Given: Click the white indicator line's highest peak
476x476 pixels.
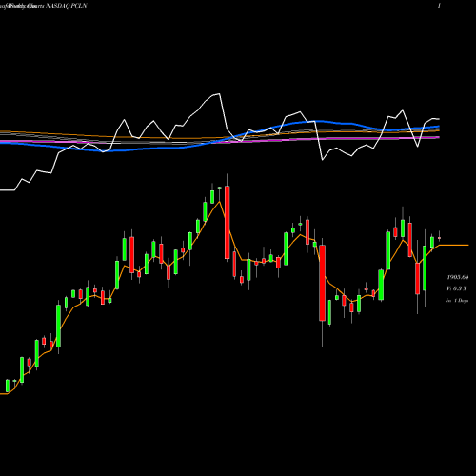Looking at the screenshot, I should [x=218, y=94].
